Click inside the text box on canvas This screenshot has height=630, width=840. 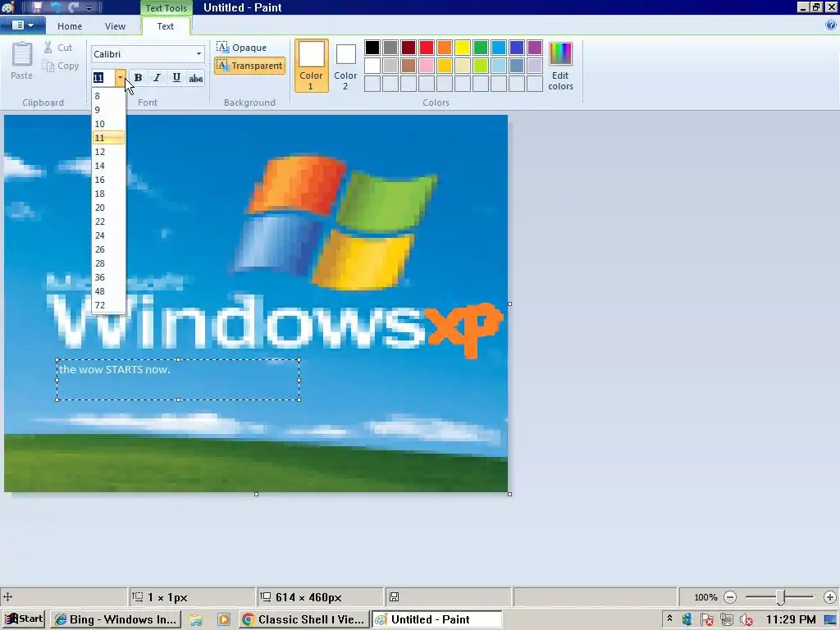coord(178,379)
